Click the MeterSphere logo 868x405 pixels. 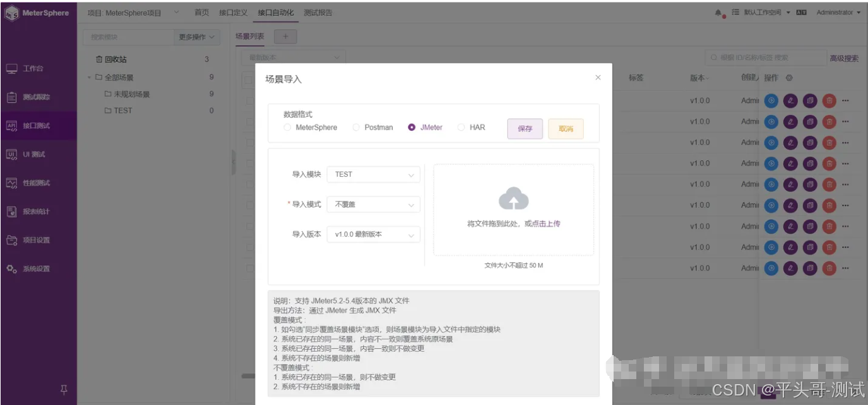coord(38,13)
